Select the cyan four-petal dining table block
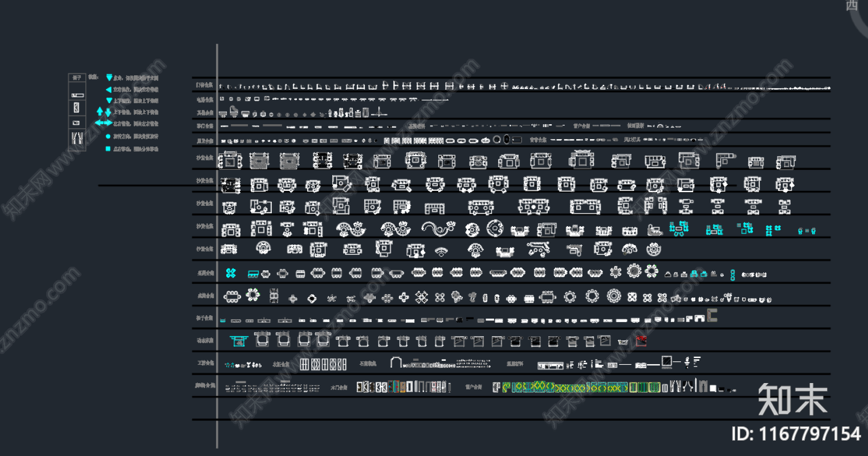The width and height of the screenshot is (868, 456). click(231, 273)
